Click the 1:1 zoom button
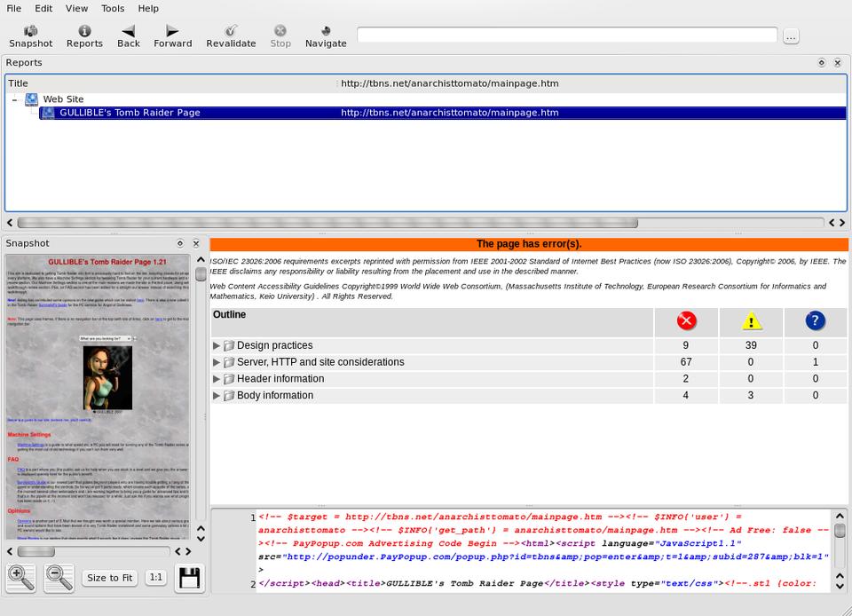852x616 pixels. (x=156, y=577)
